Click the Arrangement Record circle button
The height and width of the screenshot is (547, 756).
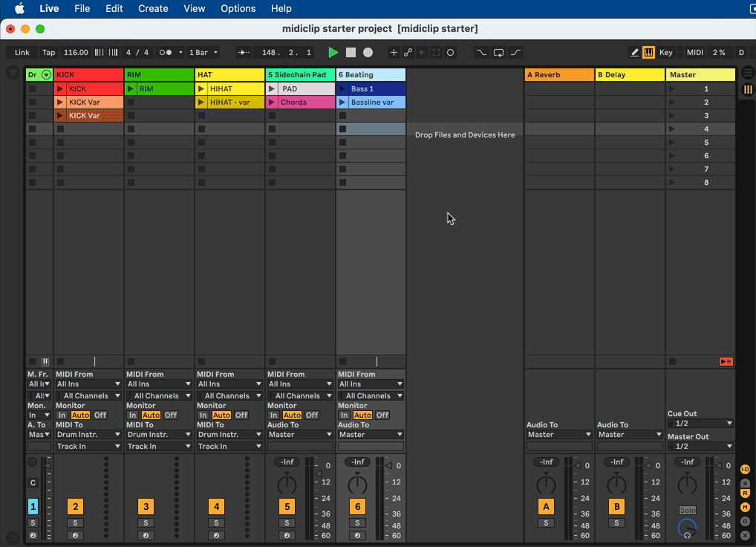point(368,53)
